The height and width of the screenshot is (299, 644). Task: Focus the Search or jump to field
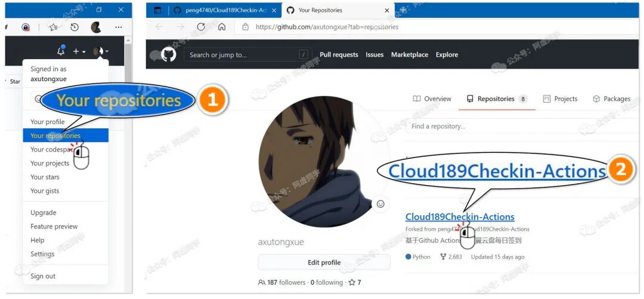pos(248,55)
